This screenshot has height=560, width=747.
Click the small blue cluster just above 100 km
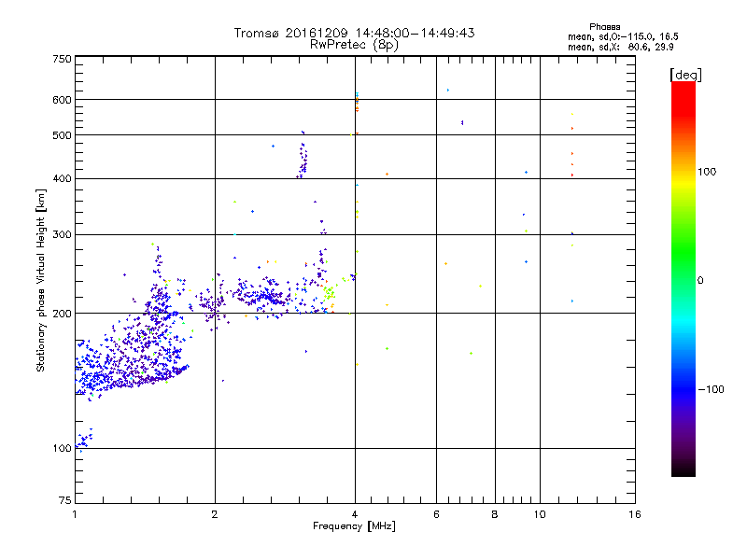point(85,439)
